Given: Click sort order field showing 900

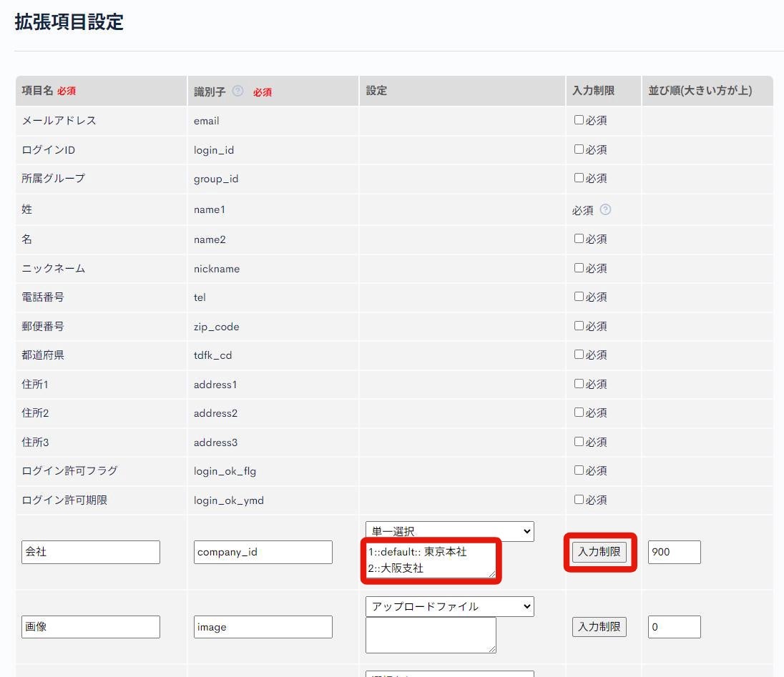Looking at the screenshot, I should click(x=674, y=552).
